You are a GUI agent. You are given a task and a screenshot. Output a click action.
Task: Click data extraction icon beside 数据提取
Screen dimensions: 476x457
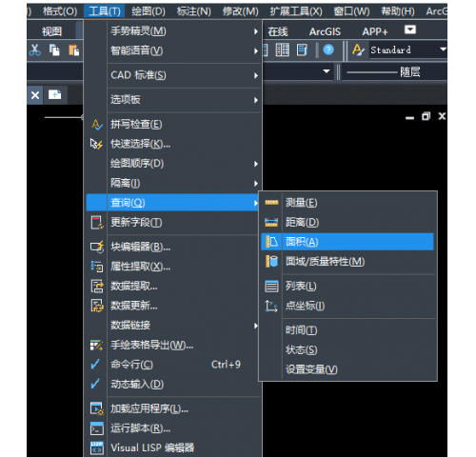tap(97, 286)
